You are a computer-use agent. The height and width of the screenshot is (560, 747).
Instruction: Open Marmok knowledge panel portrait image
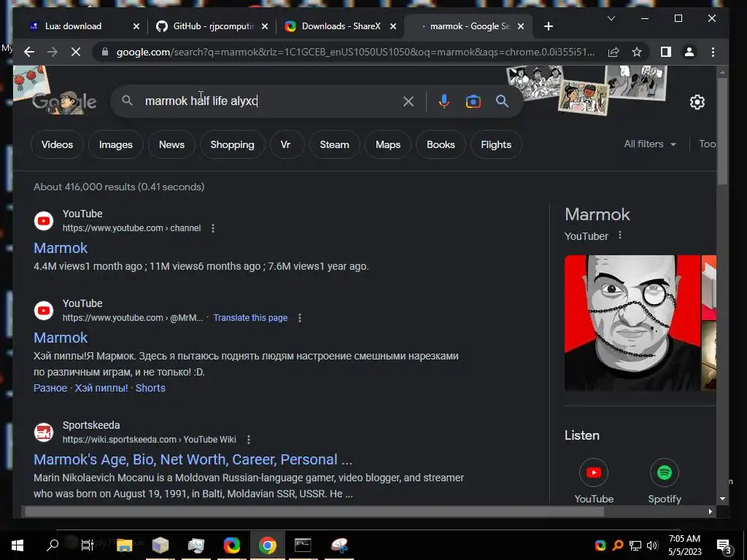632,323
